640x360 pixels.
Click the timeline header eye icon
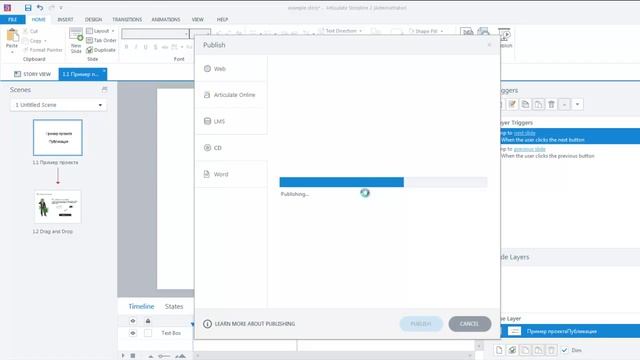click(133, 321)
